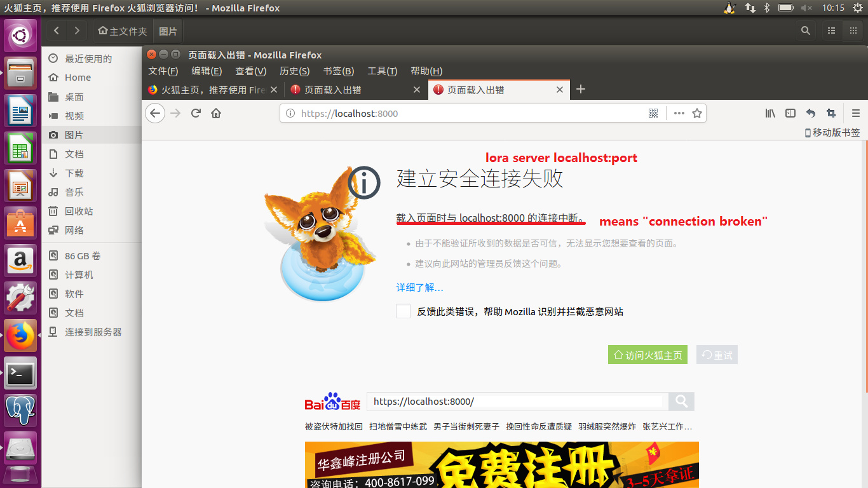
Task: Click the file manager search icon
Action: tap(806, 30)
